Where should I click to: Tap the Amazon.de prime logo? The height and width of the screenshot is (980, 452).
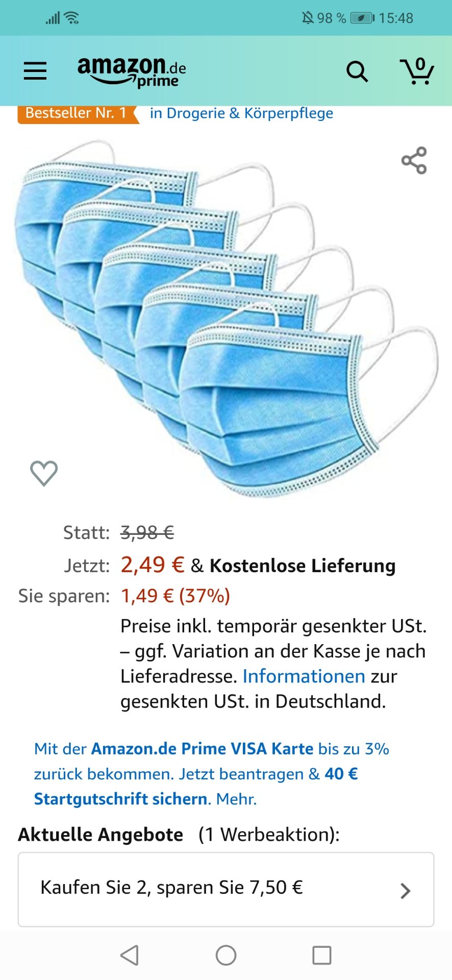pos(132,72)
